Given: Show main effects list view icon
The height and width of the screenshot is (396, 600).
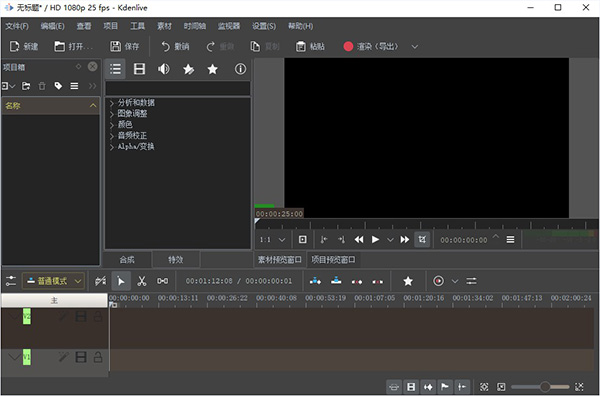Looking at the screenshot, I should pyautogui.click(x=115, y=69).
